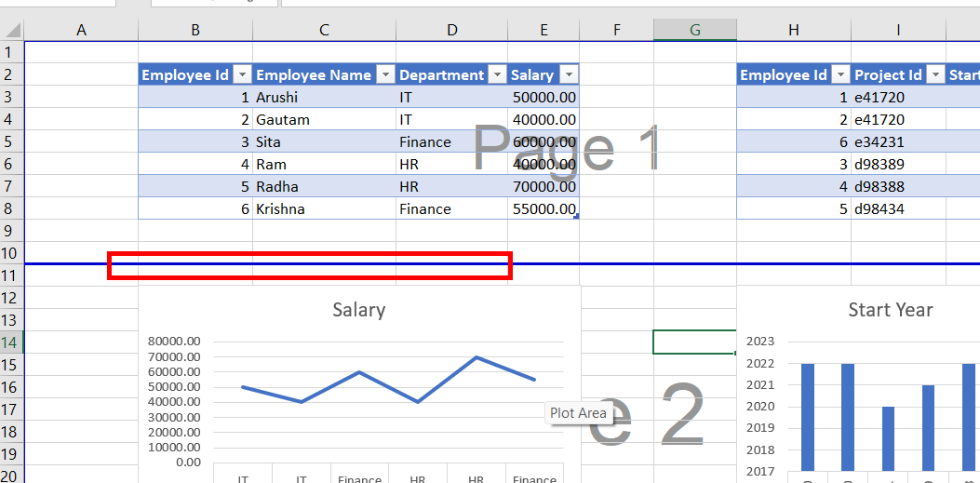Select column G header

click(x=694, y=31)
